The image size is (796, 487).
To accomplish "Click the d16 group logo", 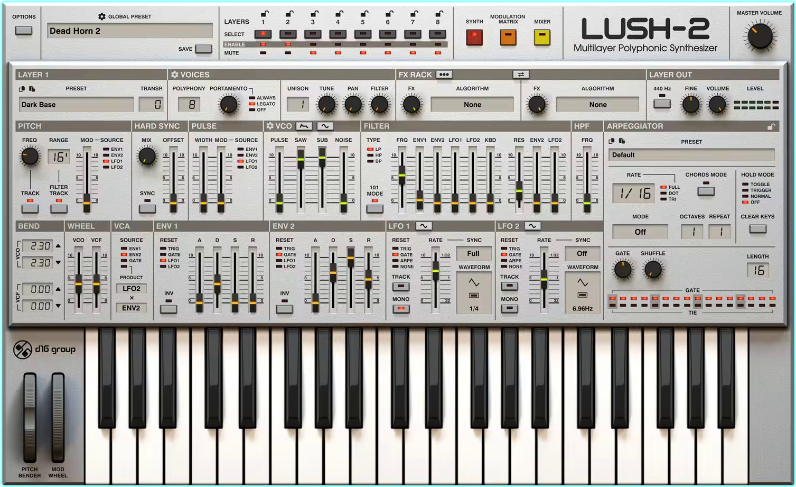I will click(x=44, y=349).
